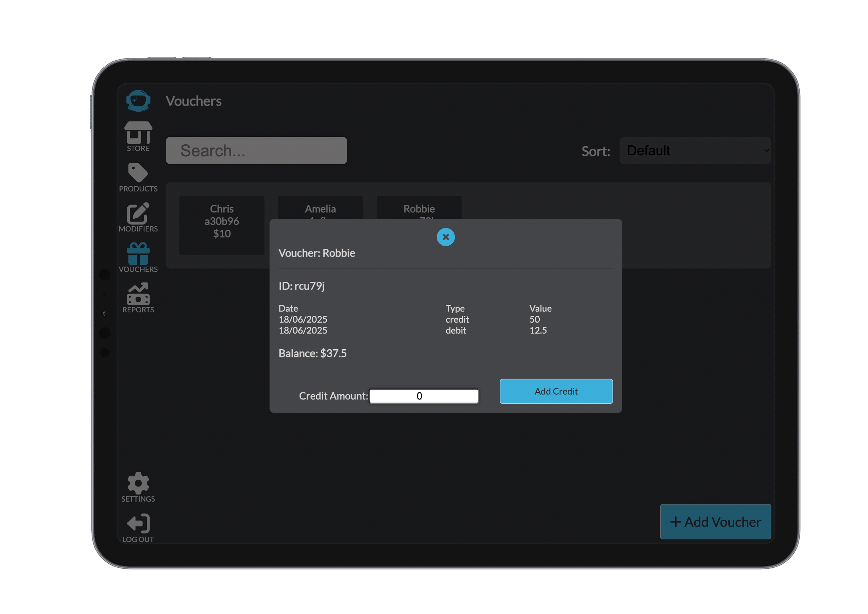Click the Sort dropdown chevron arrow
This screenshot has width=868, height=614.
click(x=766, y=151)
